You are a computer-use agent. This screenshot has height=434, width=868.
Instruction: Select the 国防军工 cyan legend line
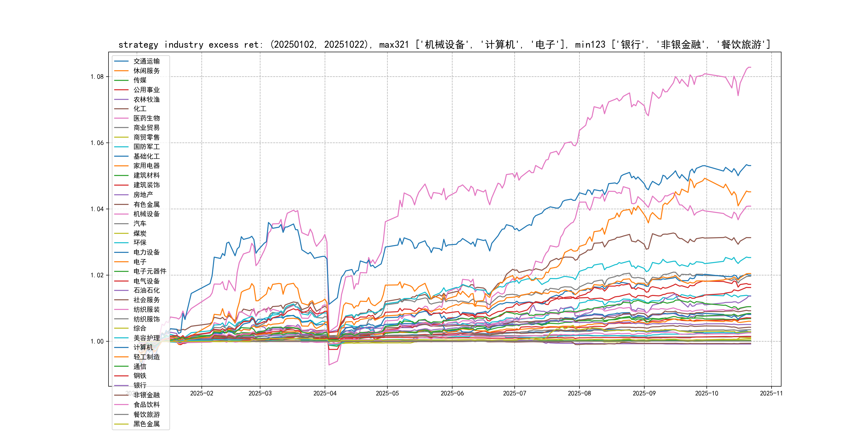[x=121, y=147]
